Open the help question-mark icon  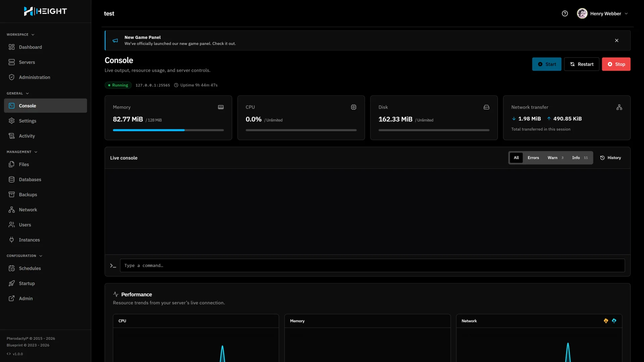(565, 13)
